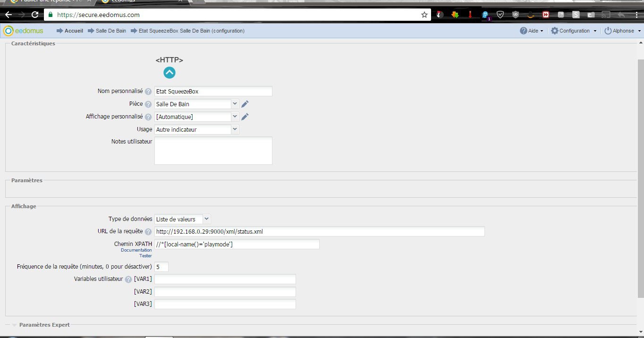
Task: Reload the page
Action: (x=34, y=15)
